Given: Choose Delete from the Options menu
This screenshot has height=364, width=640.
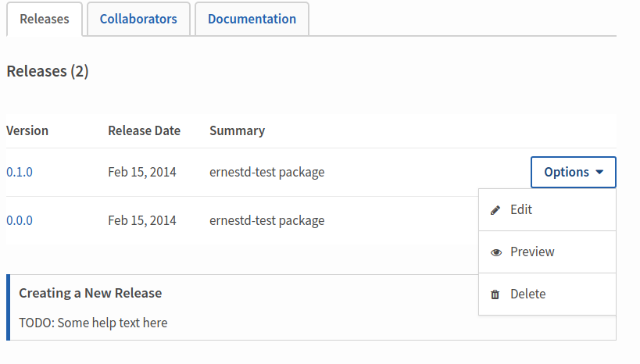Looking at the screenshot, I should pos(547,294).
